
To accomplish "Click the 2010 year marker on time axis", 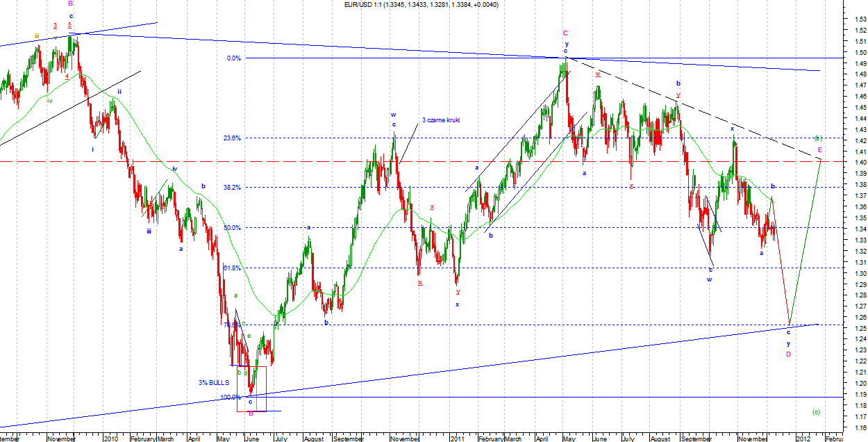I will [110, 439].
